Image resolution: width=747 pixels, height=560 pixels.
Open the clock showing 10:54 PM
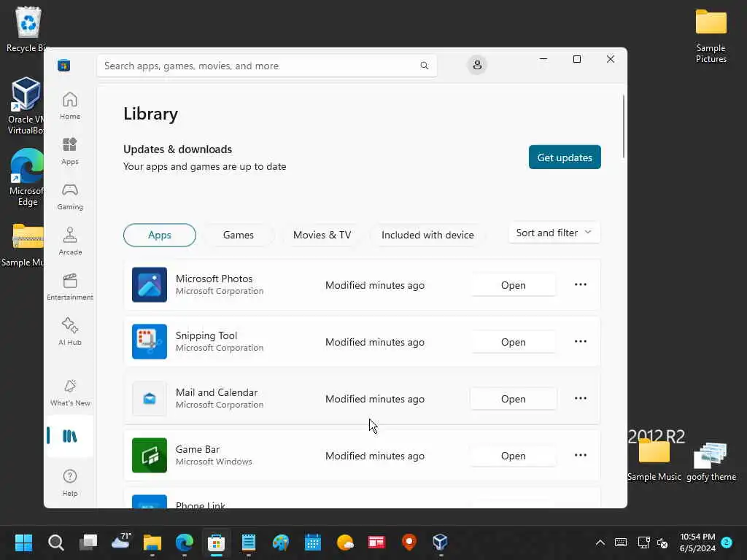coord(697,542)
